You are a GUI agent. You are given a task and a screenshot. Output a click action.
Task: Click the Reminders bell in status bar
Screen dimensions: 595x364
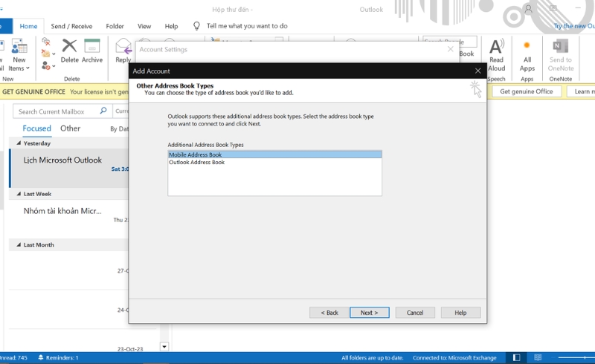(41, 357)
